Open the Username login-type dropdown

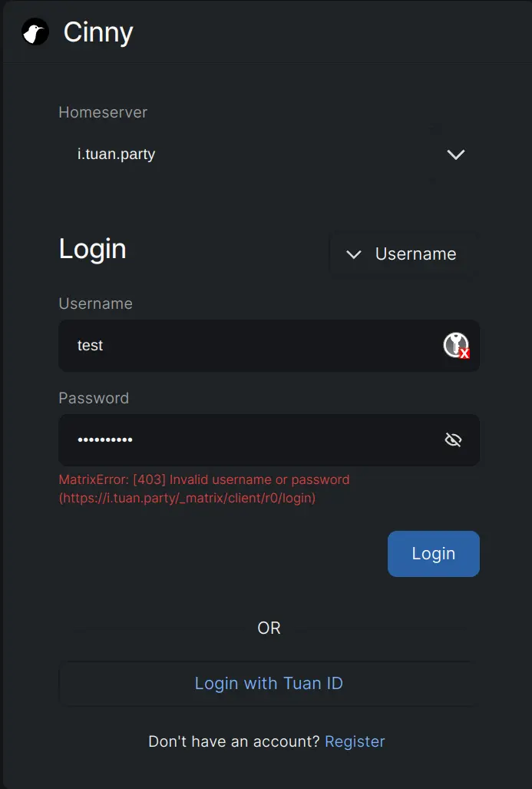pos(405,254)
